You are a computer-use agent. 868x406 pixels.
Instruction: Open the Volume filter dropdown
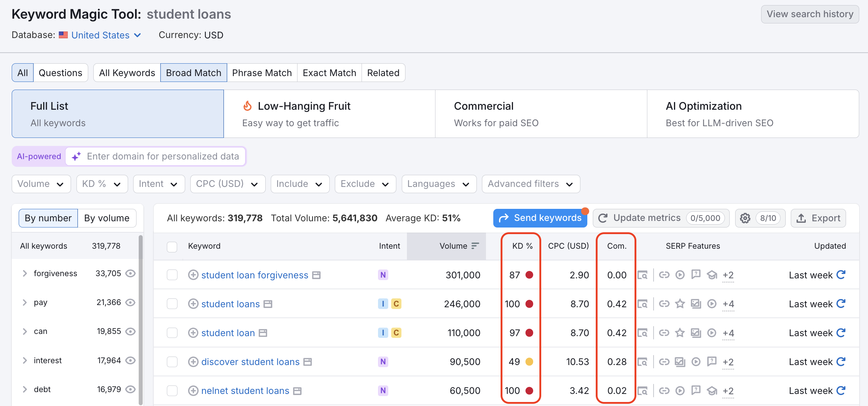(x=41, y=184)
